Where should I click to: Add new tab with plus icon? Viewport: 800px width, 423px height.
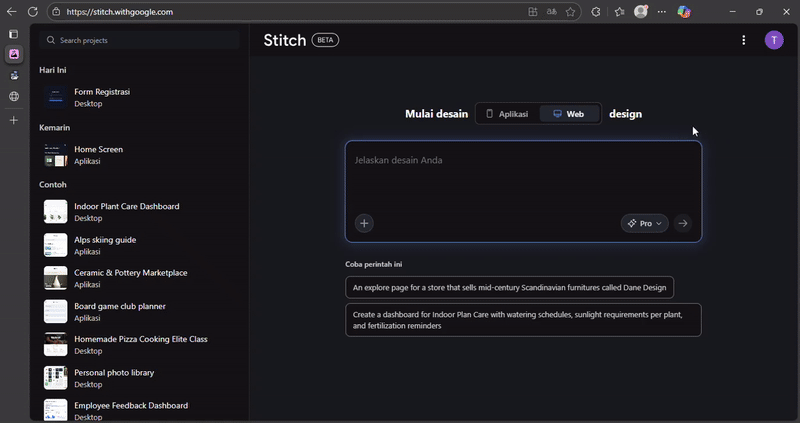click(14, 120)
